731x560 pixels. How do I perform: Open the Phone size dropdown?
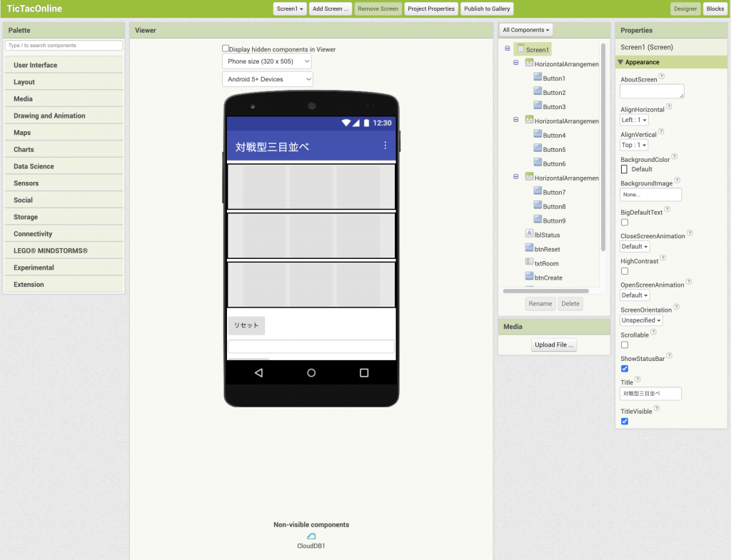(267, 61)
